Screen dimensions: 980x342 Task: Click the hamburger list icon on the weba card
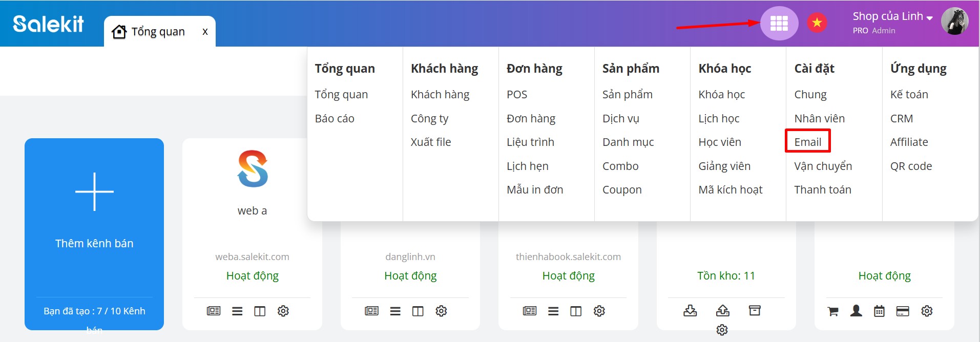(237, 311)
